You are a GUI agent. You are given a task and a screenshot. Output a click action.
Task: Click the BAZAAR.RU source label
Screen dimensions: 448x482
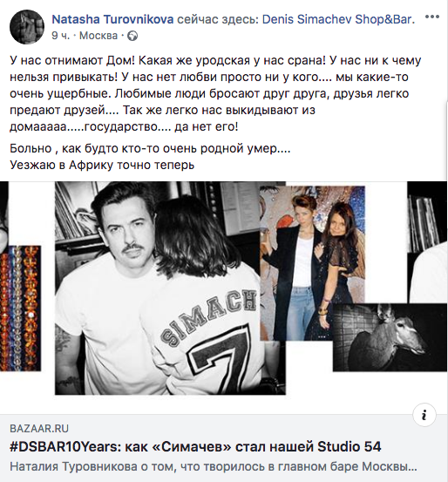[39, 429]
